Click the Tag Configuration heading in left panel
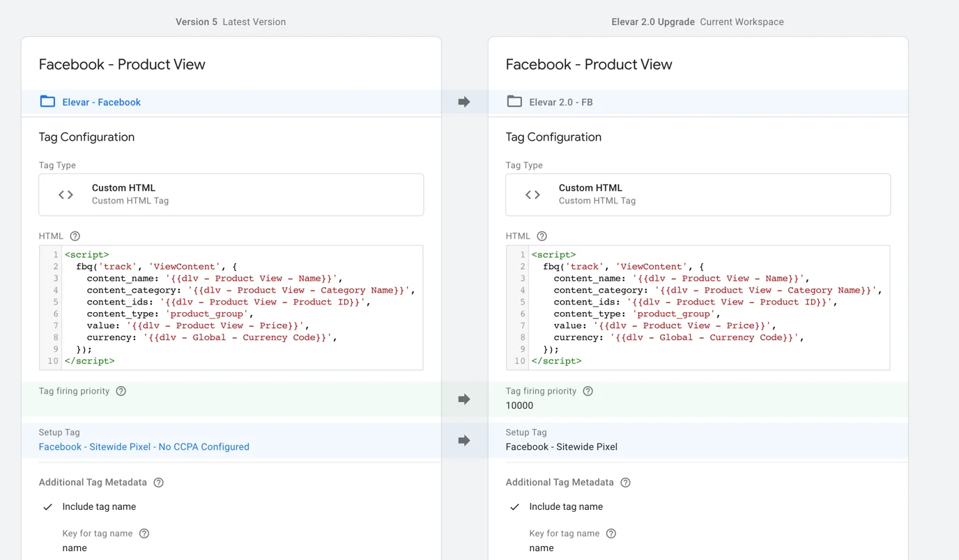Viewport: 959px width, 560px height. click(87, 137)
